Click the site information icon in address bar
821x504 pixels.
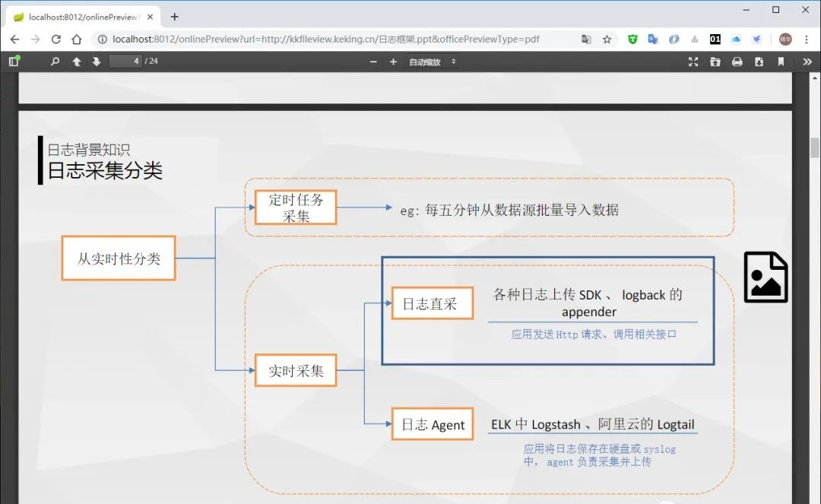click(103, 40)
